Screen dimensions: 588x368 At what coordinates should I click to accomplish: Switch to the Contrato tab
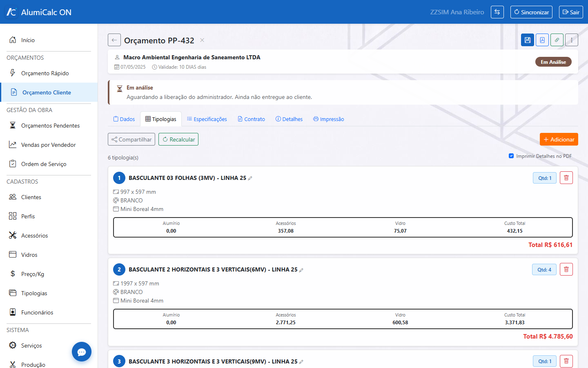click(252, 119)
